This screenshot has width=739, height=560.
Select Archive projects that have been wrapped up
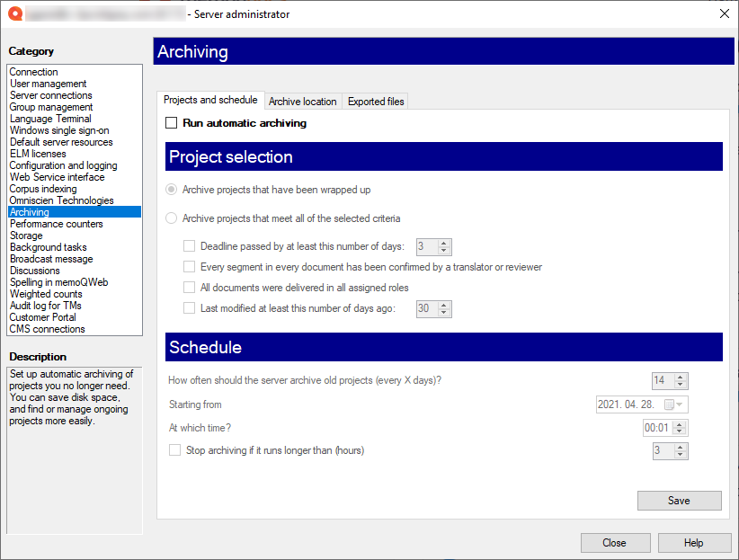click(170, 189)
